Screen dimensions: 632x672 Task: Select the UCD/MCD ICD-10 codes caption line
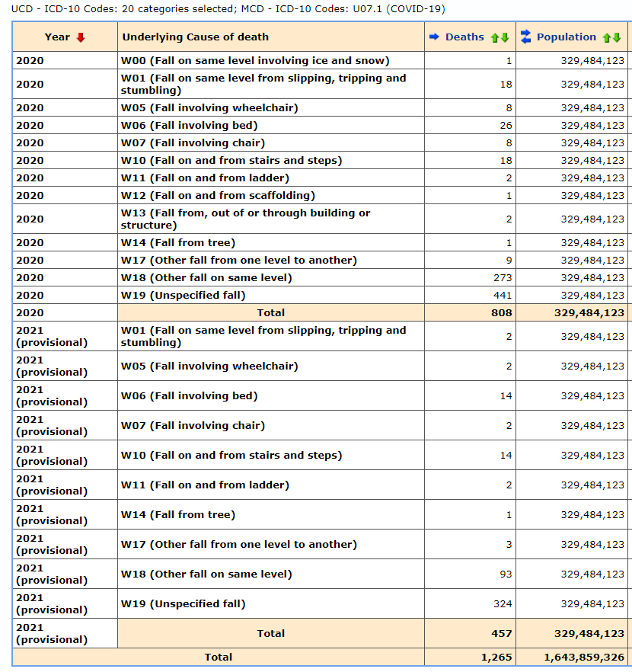(228, 8)
